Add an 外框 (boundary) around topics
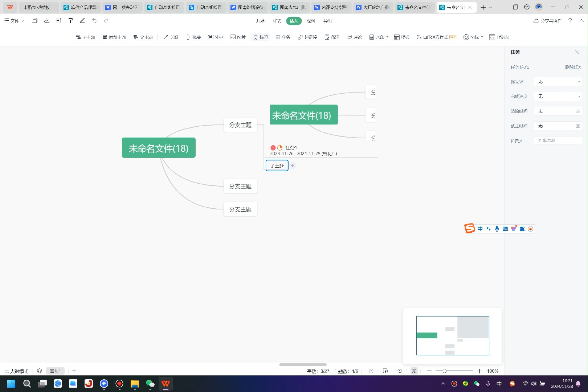588x392 pixels. (216, 37)
